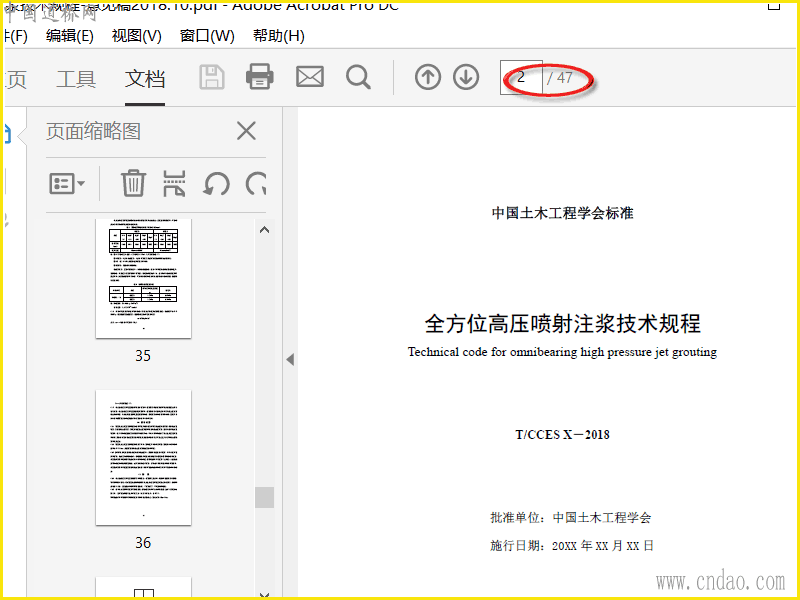
Task: Close the 页面缩略图 panel
Action: click(246, 131)
